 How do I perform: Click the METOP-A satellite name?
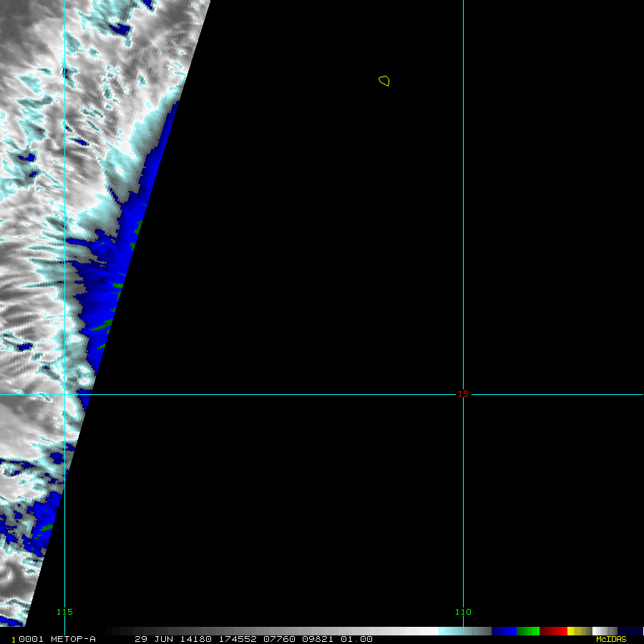73,639
